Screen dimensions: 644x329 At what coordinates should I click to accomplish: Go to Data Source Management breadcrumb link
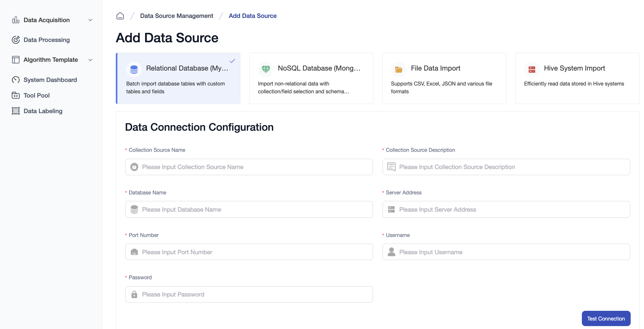(177, 16)
